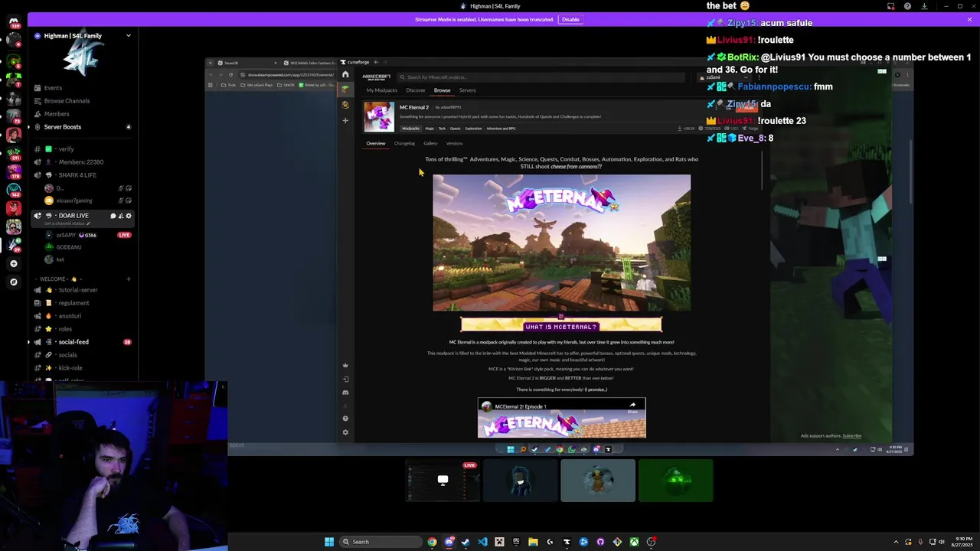
Task: Open Browse Channels in Discord
Action: (83, 101)
